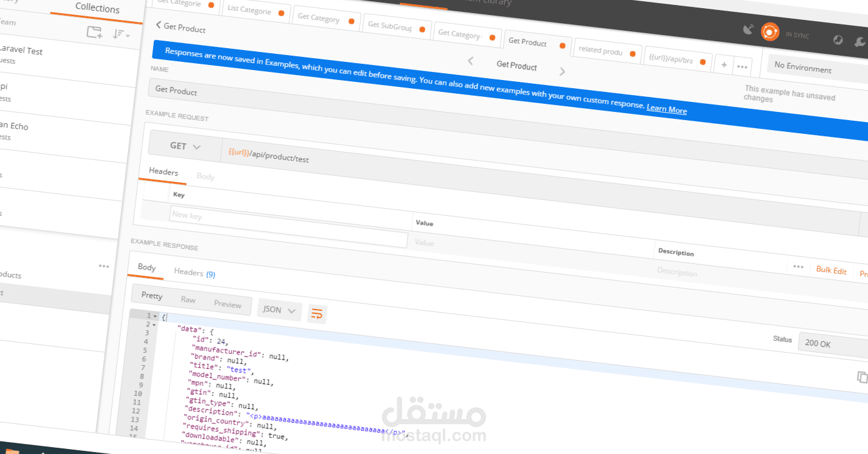
Task: Select Pretty response view
Action: click(x=152, y=295)
